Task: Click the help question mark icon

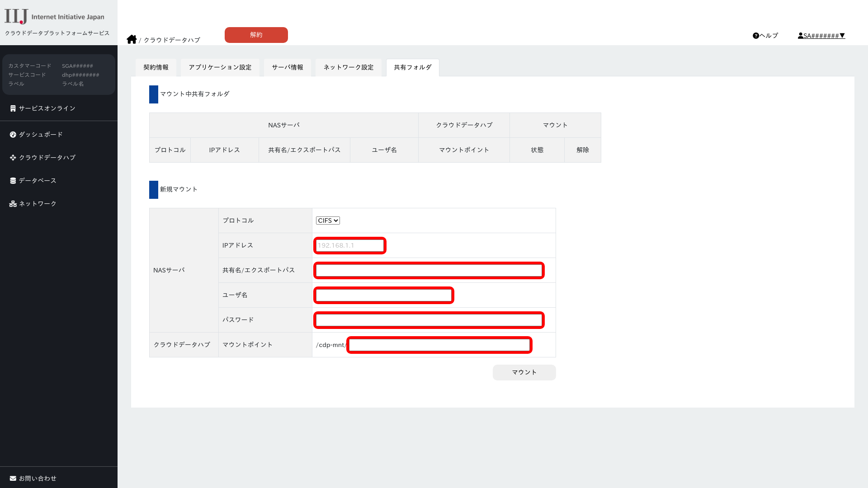Action: [755, 36]
